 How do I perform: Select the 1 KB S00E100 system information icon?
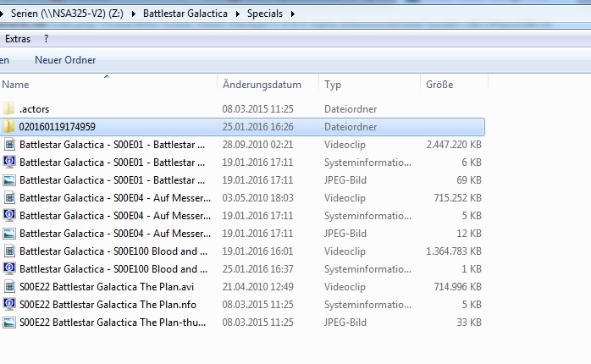[9, 268]
